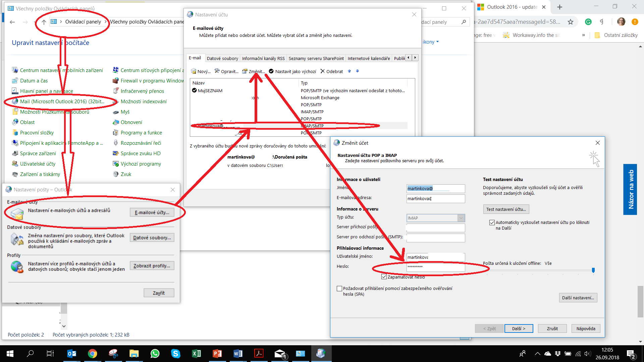The height and width of the screenshot is (362, 644).
Task: Click chevron after Ovládací panely breadcrumb
Action: coord(106,22)
